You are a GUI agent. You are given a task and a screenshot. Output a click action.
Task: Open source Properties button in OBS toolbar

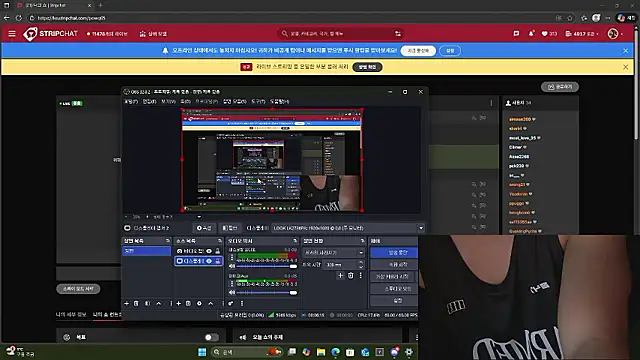204,228
